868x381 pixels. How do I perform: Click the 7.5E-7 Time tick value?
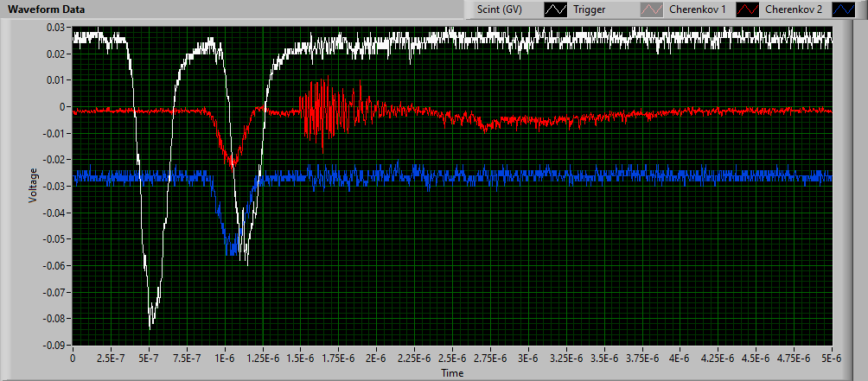[x=187, y=357]
